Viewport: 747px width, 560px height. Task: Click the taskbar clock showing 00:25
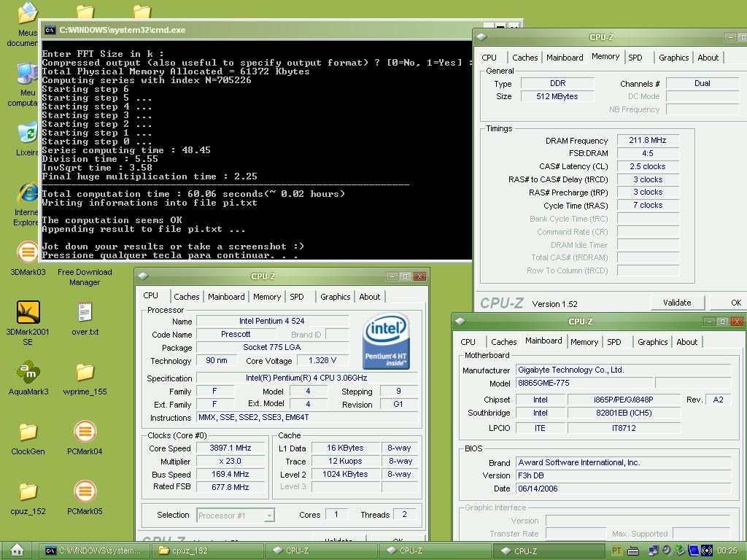pyautogui.click(x=727, y=551)
